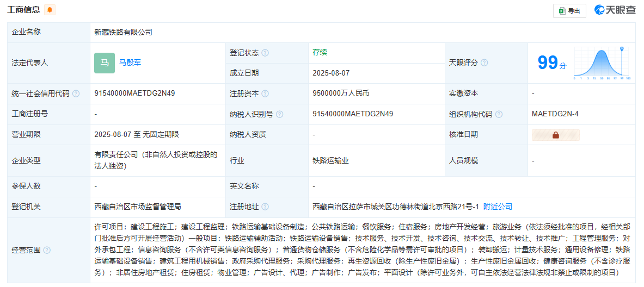This screenshot has width=644, height=287.
Task: Click help icon next to 天眼评分
Action: click(x=484, y=63)
